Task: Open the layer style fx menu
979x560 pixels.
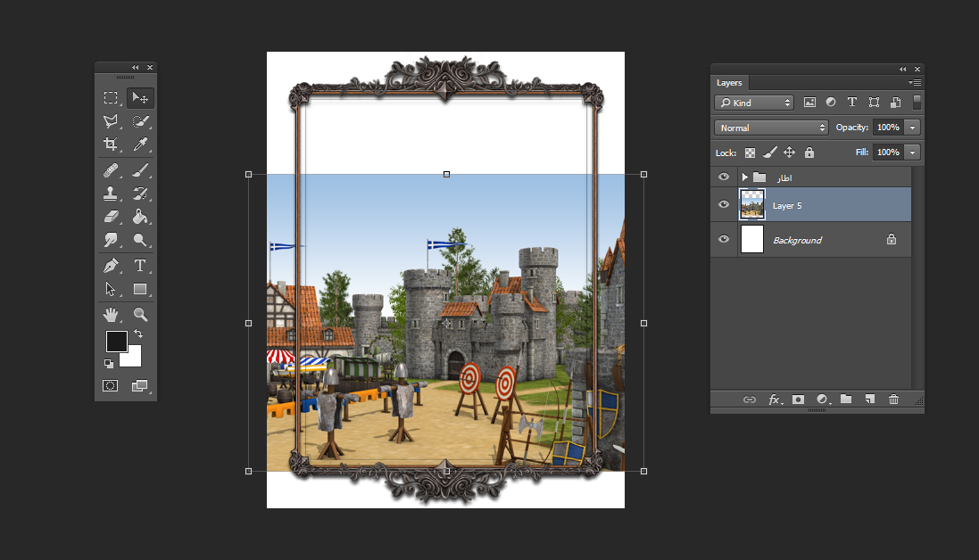Action: (775, 399)
